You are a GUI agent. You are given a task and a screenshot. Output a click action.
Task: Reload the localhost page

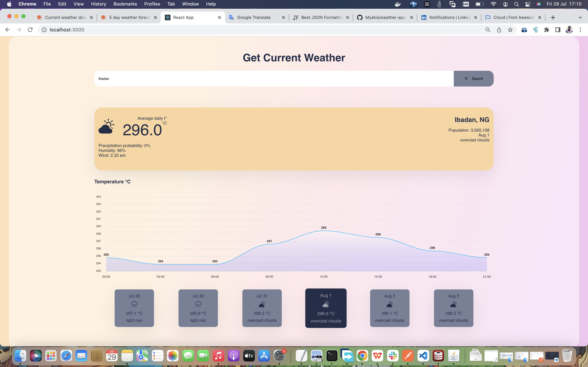point(30,30)
